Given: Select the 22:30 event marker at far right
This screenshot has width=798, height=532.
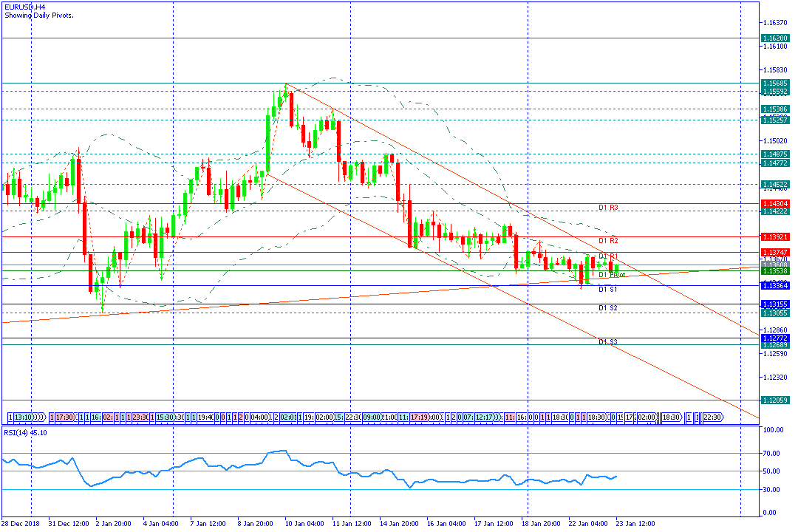Looking at the screenshot, I should (712, 417).
